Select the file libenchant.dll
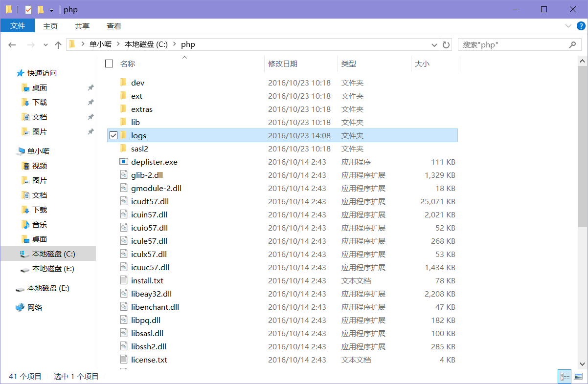Screen dimensions: 588x384 coord(155,307)
